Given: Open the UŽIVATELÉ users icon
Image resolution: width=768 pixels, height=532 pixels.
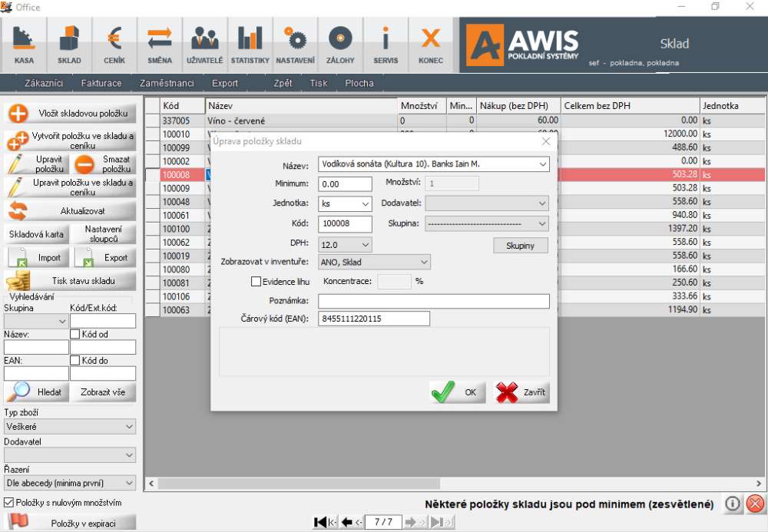Looking at the screenshot, I should tap(205, 45).
